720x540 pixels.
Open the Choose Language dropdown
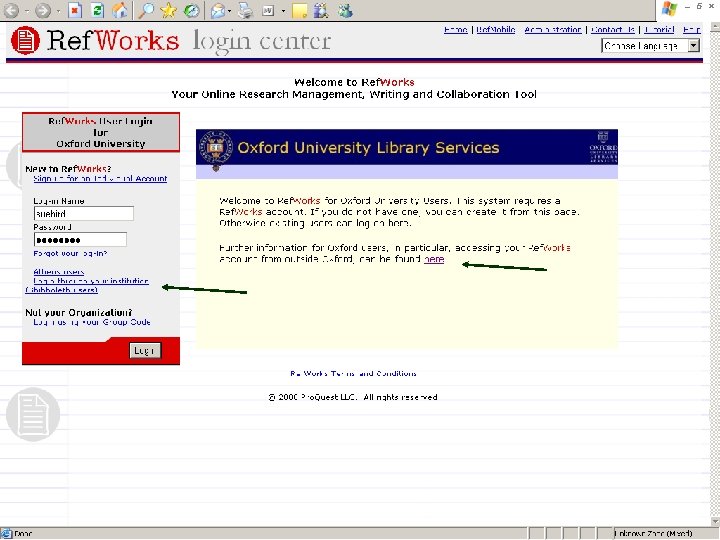click(x=651, y=45)
